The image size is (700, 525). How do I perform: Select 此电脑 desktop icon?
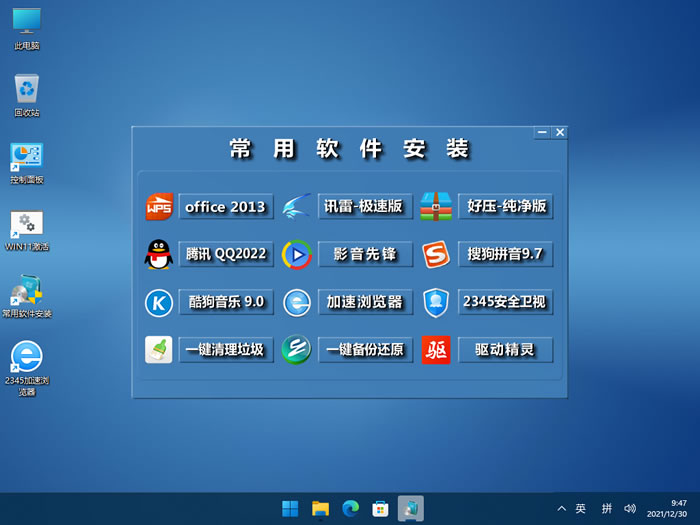(x=27, y=29)
